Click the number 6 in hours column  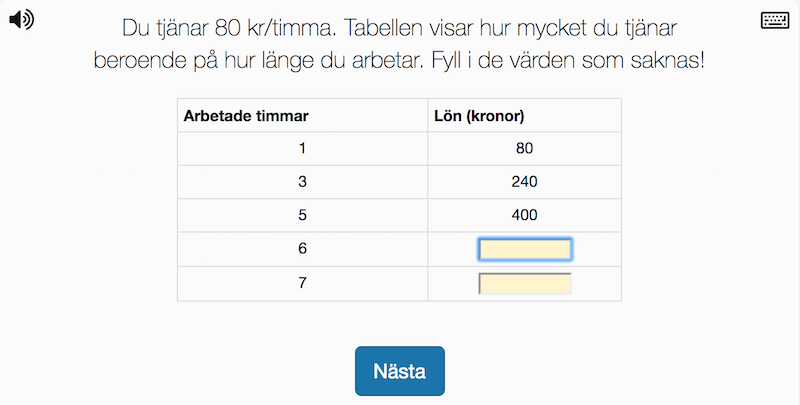pyautogui.click(x=302, y=248)
